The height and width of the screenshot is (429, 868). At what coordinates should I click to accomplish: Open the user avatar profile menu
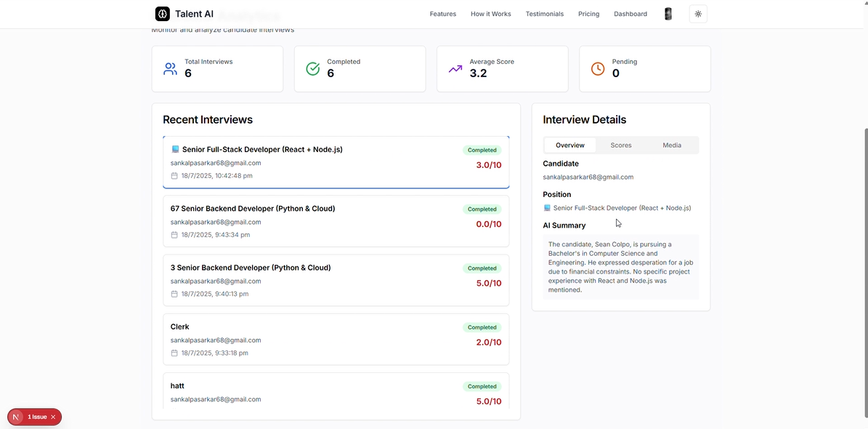(x=668, y=14)
